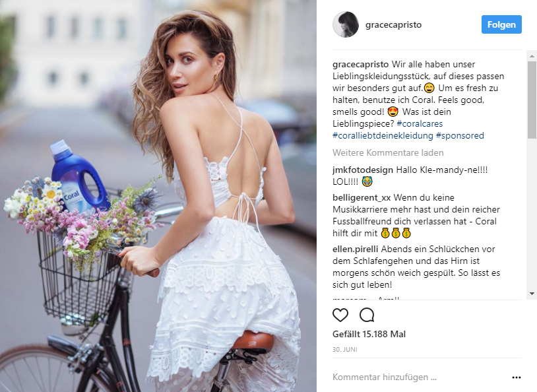This screenshot has width=537, height=392.
Task: Open the #coralliebtdeinekleidung hashtag
Action: [x=383, y=136]
